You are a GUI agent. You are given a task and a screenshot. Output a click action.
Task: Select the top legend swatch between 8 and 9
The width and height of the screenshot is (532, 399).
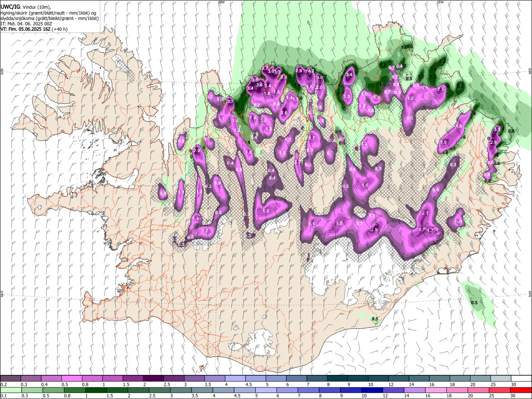coord(337,379)
